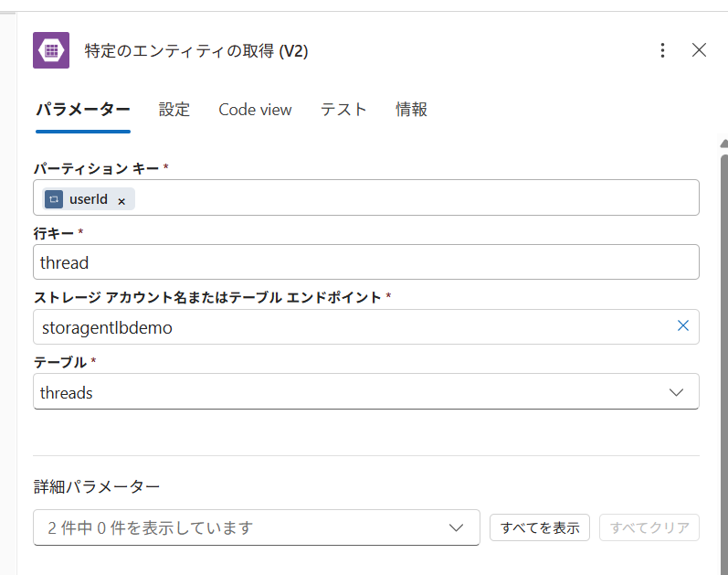This screenshot has width=728, height=575.
Task: Remove the userId token from partition key
Action: (x=121, y=201)
